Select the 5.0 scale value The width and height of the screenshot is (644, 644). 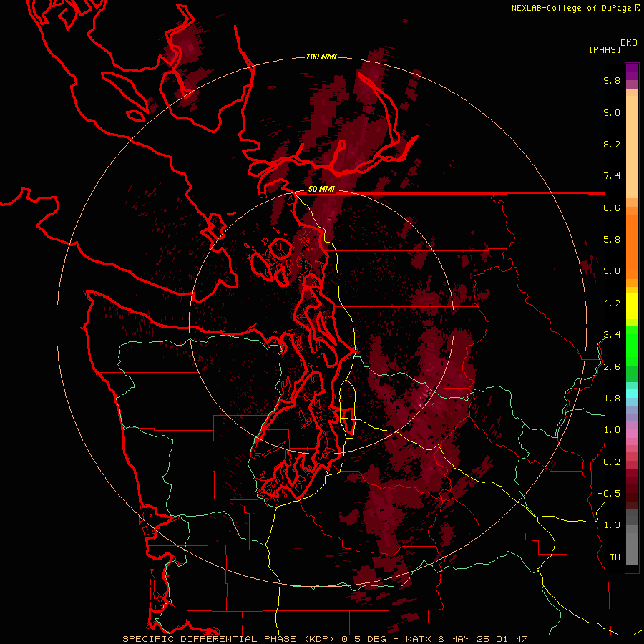(x=612, y=271)
